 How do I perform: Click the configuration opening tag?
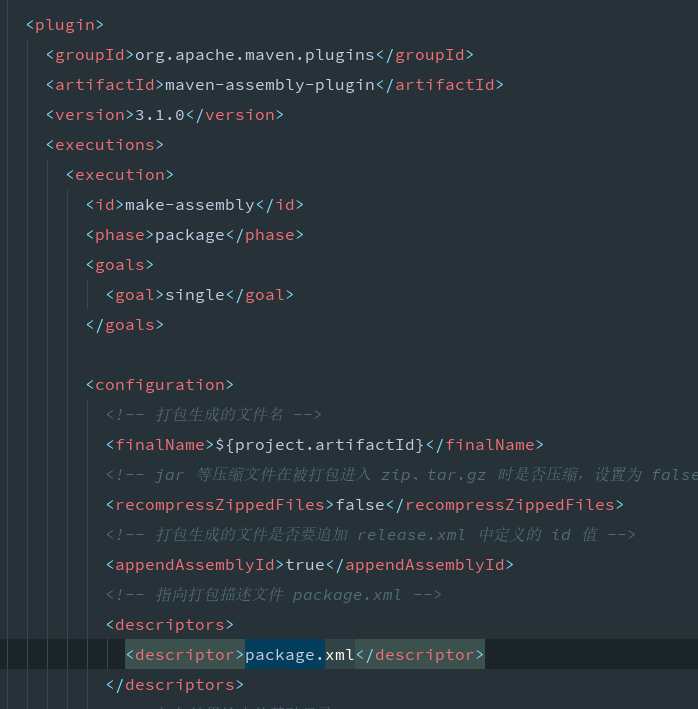click(160, 385)
